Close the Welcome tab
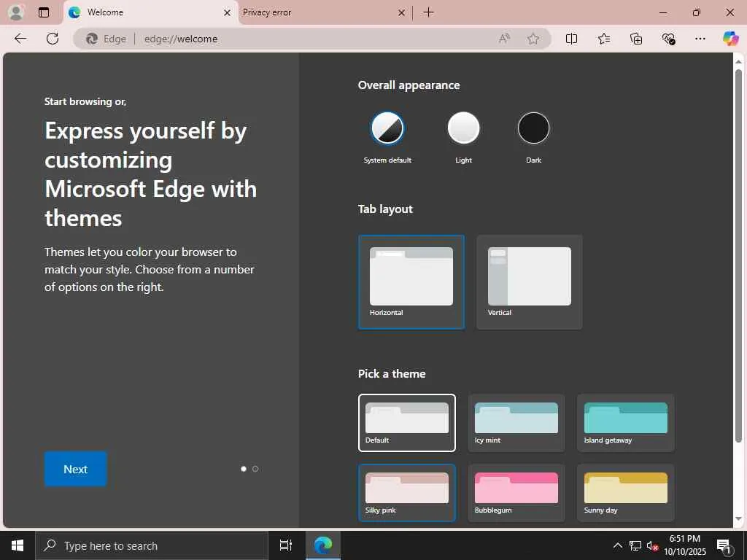Screen dimensions: 747x560 (228, 13)
